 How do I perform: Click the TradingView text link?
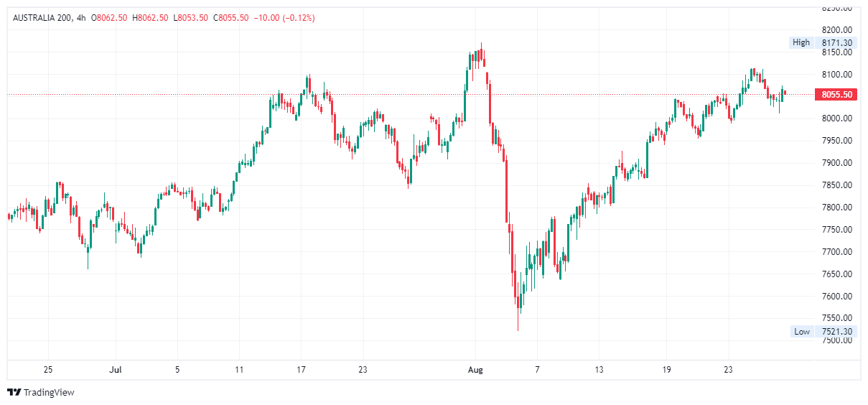click(x=49, y=393)
